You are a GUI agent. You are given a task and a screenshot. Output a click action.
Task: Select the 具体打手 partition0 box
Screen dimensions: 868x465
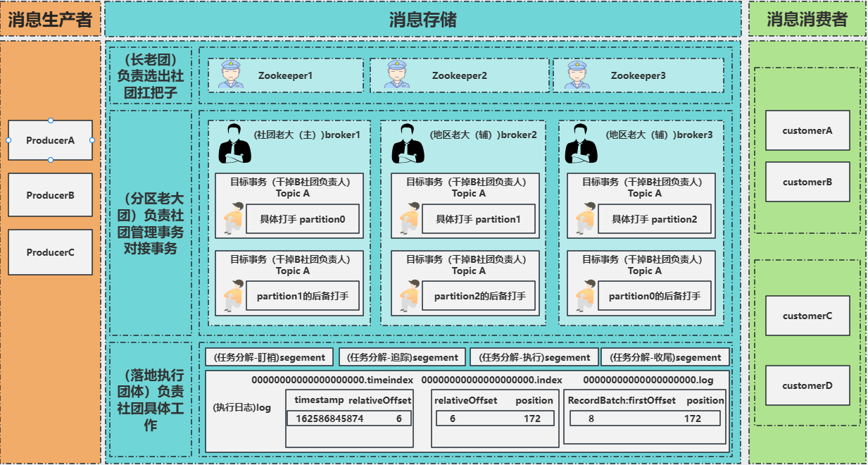click(303, 219)
